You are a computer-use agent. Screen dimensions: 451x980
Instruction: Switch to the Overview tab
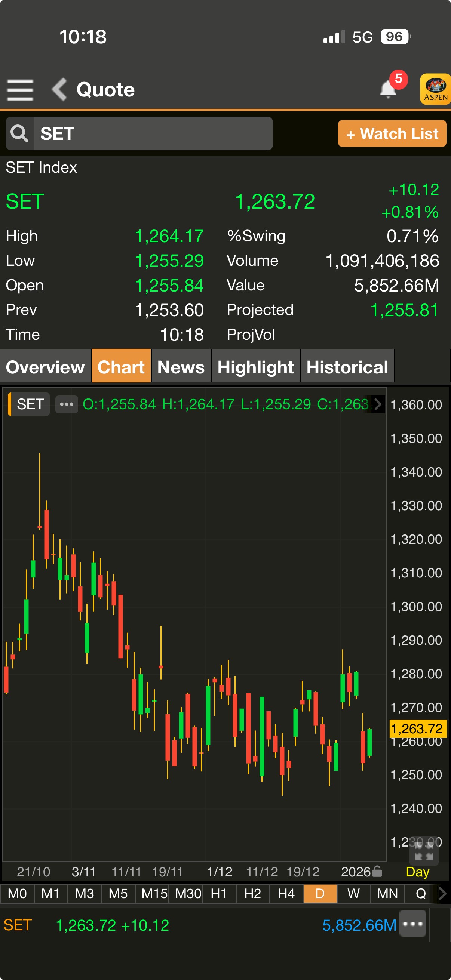click(45, 367)
